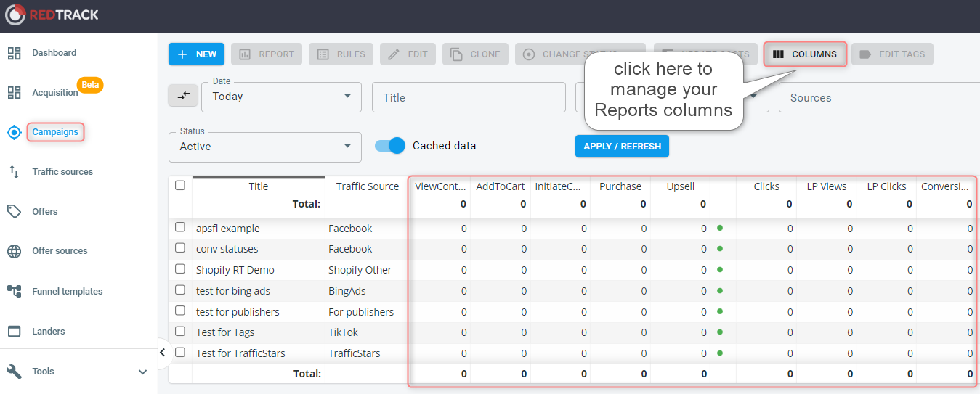Sort by the AddToCart column header
Screen dimensions: 980x394
click(501, 186)
